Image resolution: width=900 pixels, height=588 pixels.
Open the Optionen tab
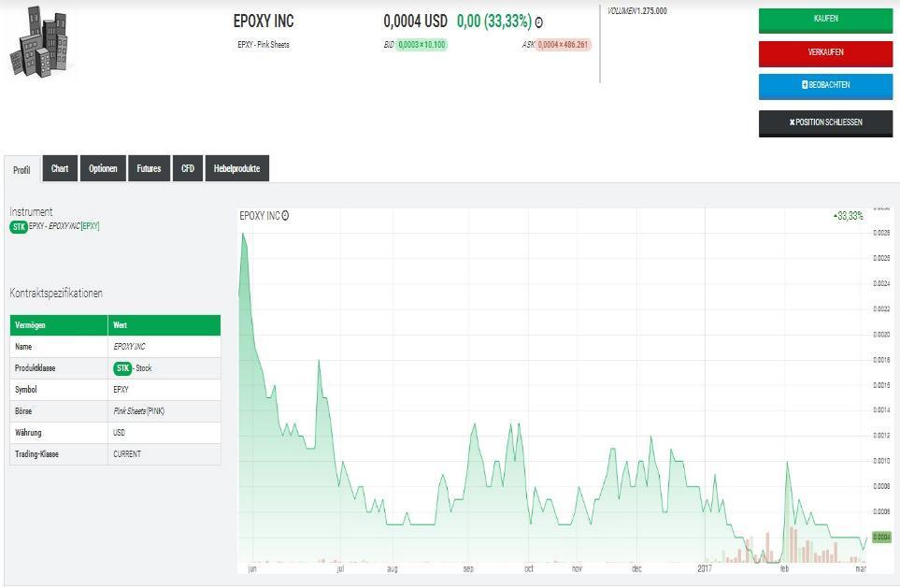(x=103, y=168)
